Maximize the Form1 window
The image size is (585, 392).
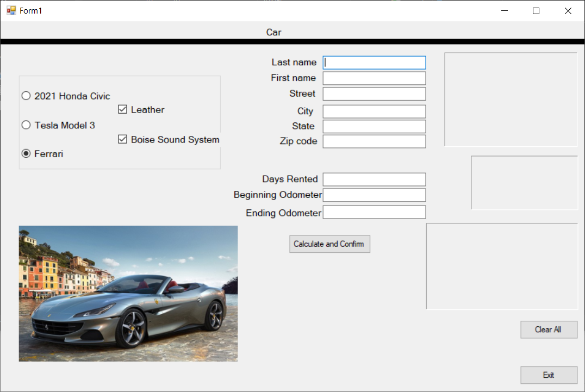pyautogui.click(x=536, y=11)
